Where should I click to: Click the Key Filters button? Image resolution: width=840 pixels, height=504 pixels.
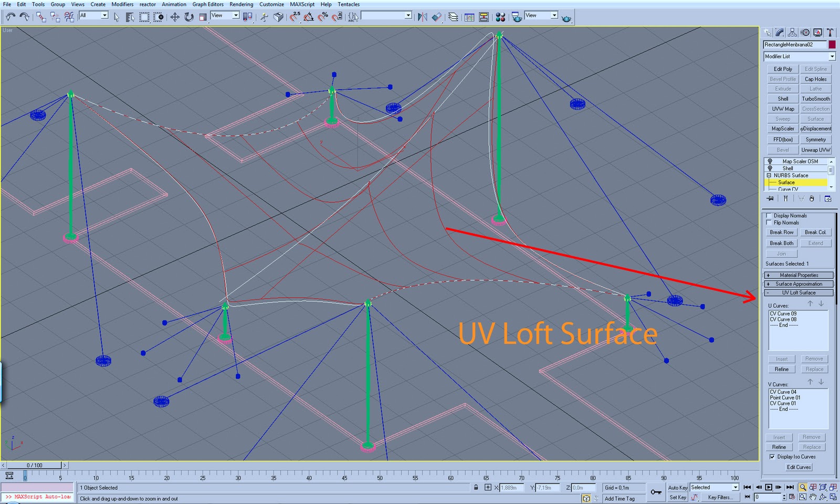721,497
